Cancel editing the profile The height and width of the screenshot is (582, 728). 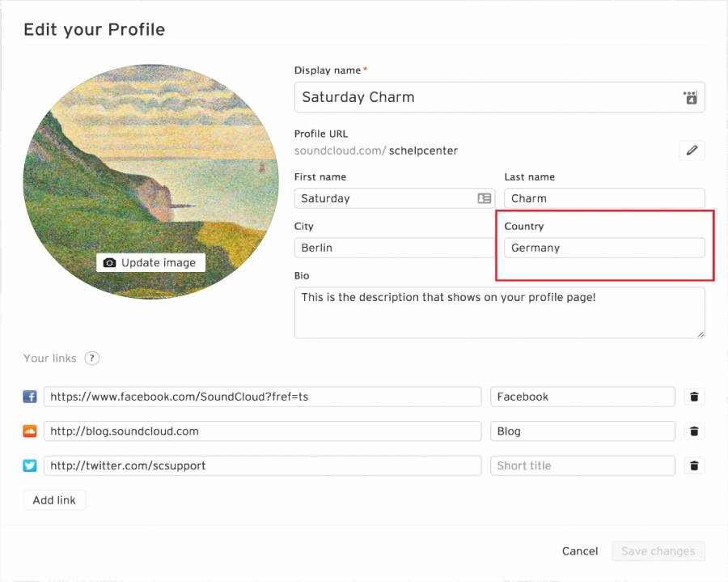tap(580, 551)
